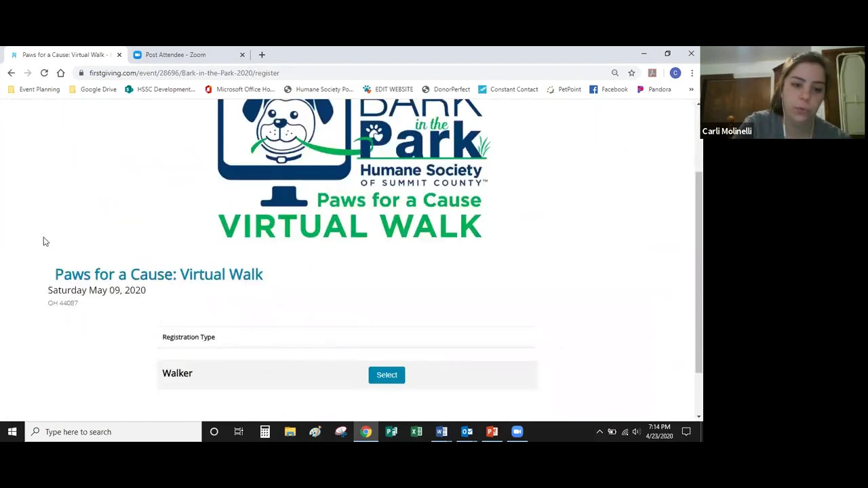Click the Paws for a Cause: Virtual Walk heading
868x488 pixels.
point(159,274)
